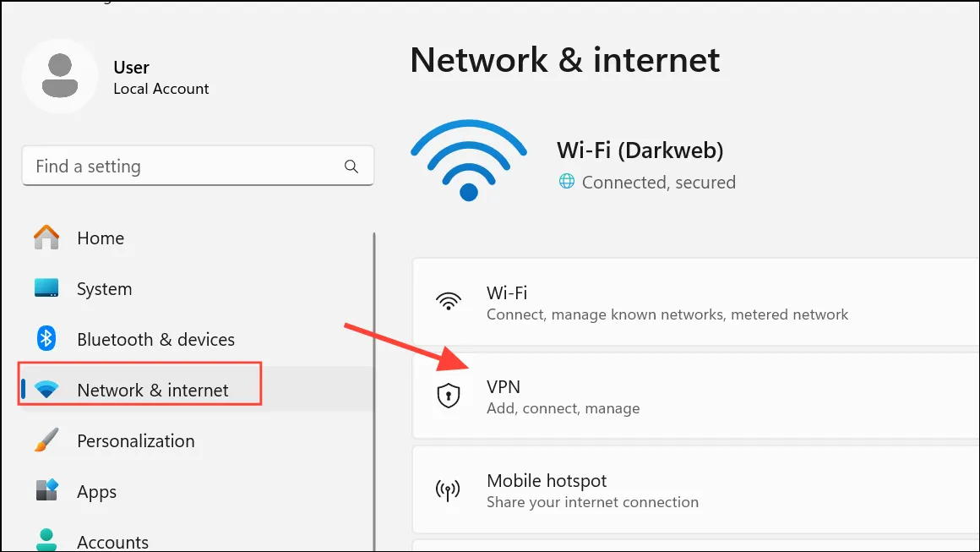
Task: Expand the Wi-Fi settings row
Action: [695, 302]
